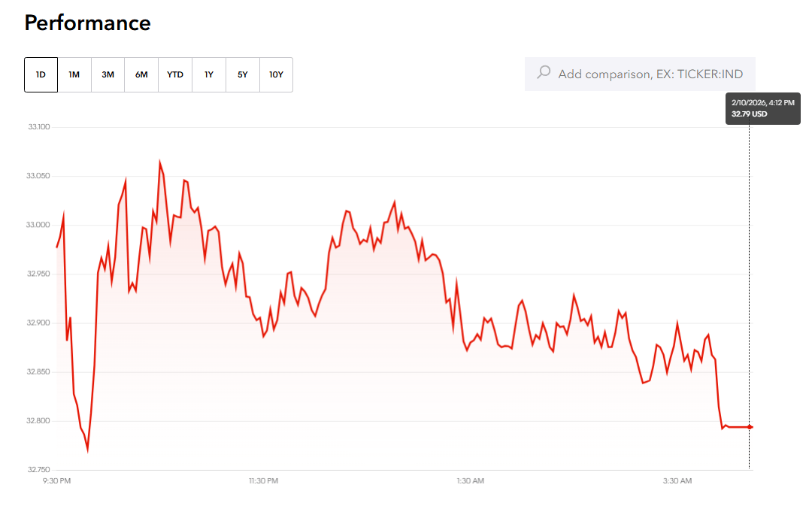This screenshot has width=812, height=509.
Task: Switch to the 10Y timeframe
Action: click(x=276, y=74)
